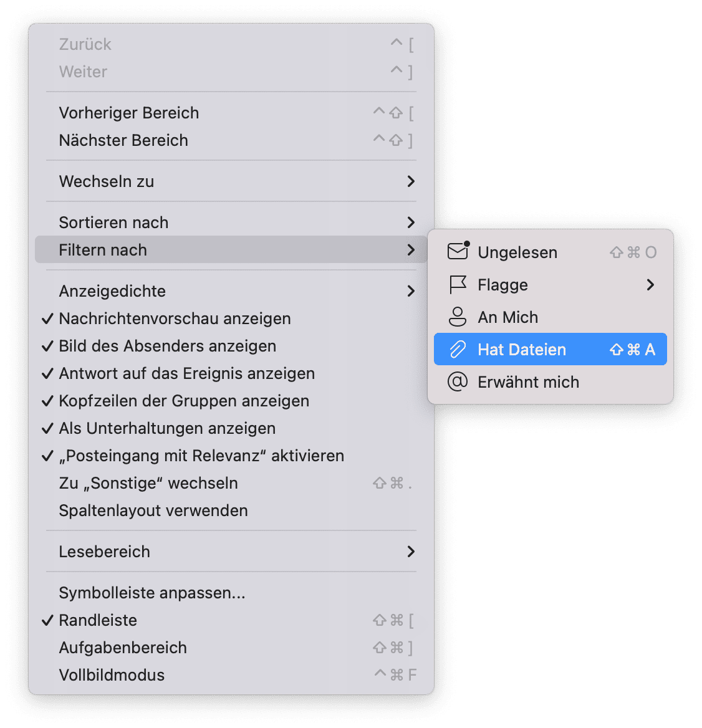Select Hat Dateien filter
Image resolution: width=702 pixels, height=728 pixels.
522,350
